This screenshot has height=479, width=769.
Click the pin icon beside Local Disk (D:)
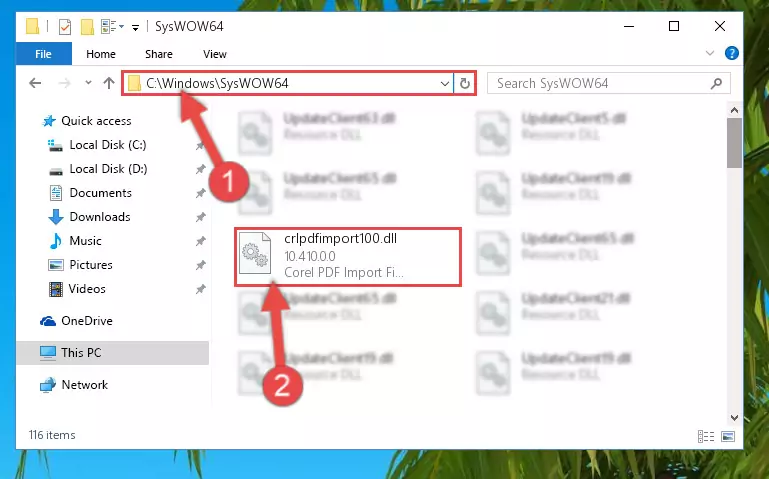click(x=200, y=170)
